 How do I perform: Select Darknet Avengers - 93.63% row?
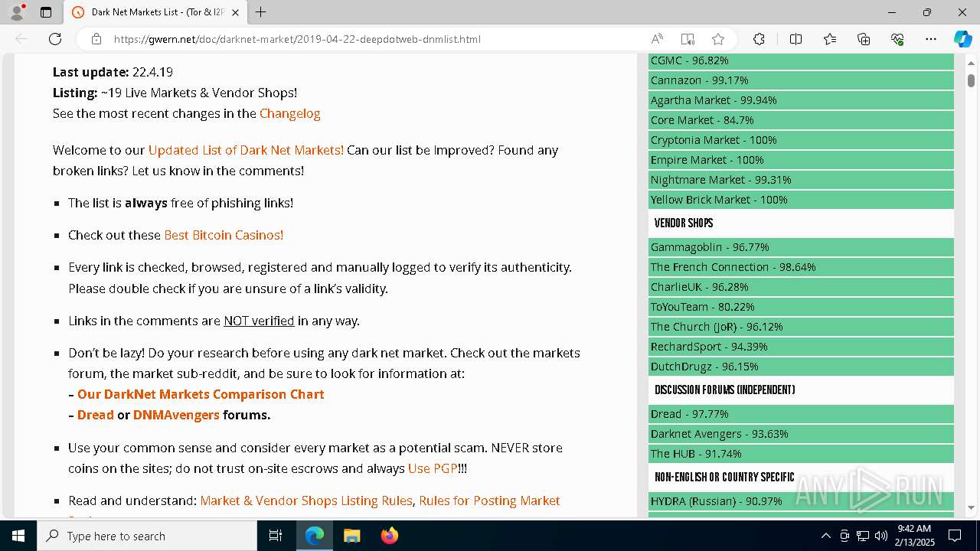801,434
